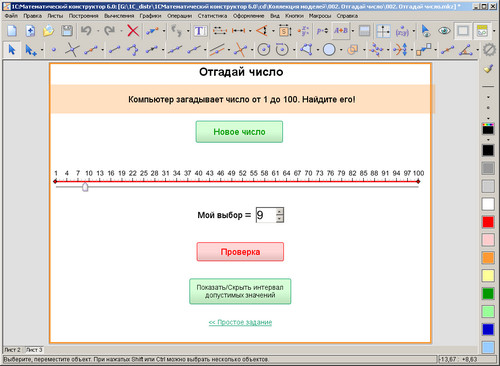
Task: Delete selection with the red X icon
Action: pos(133,31)
